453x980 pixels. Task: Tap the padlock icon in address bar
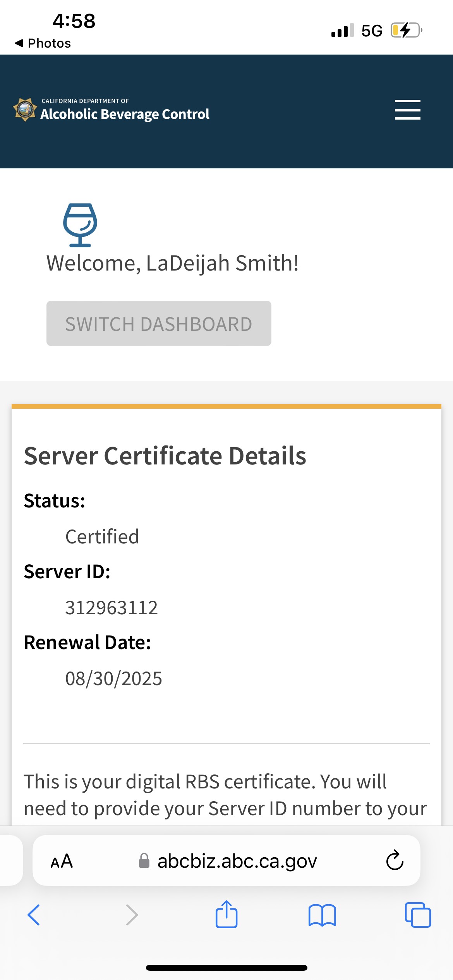144,861
